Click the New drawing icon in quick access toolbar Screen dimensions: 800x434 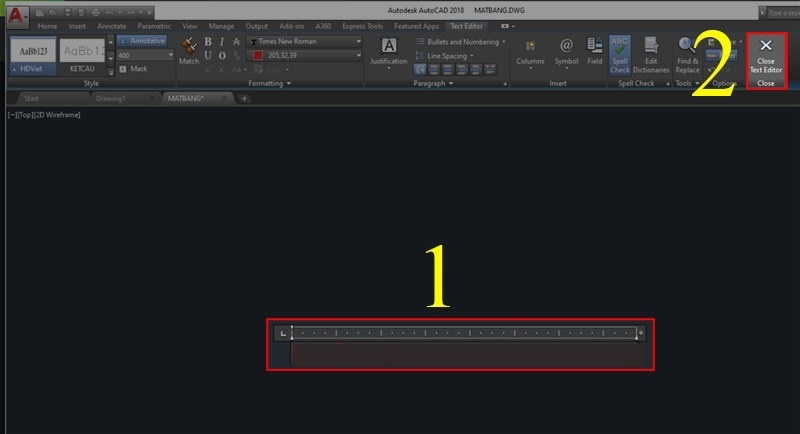click(x=39, y=12)
